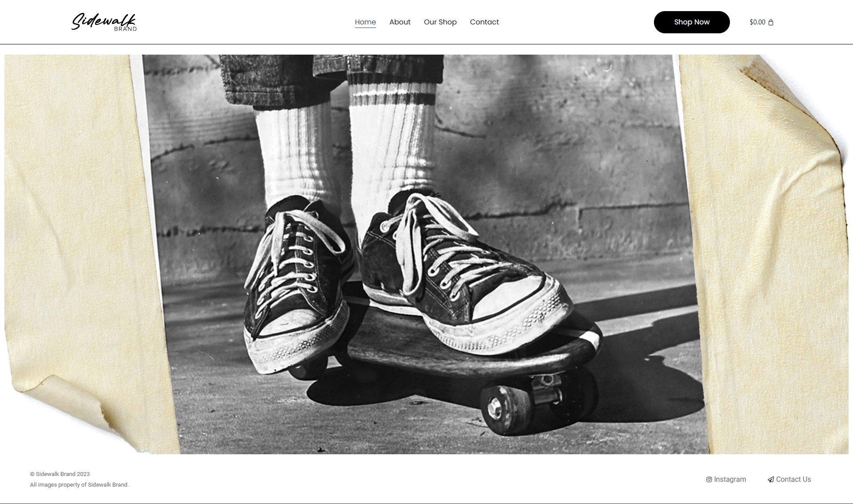Screen dimensions: 853x504
Task: Navigate to Contact in the top menu
Action: click(x=484, y=22)
